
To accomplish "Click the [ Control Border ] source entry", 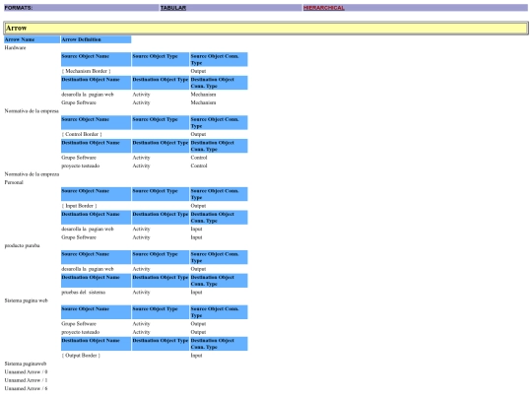I will 82,134.
